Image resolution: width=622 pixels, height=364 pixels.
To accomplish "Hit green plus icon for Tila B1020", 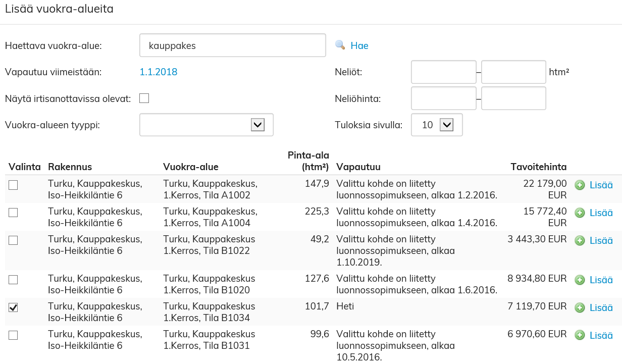I will 580,280.
